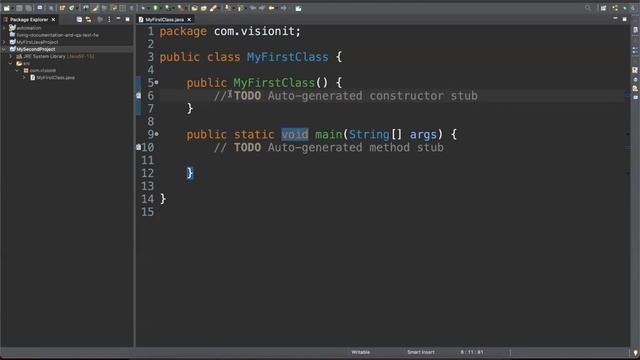
Task: Click 'com.visionit' in the package statement
Action: 254,31
